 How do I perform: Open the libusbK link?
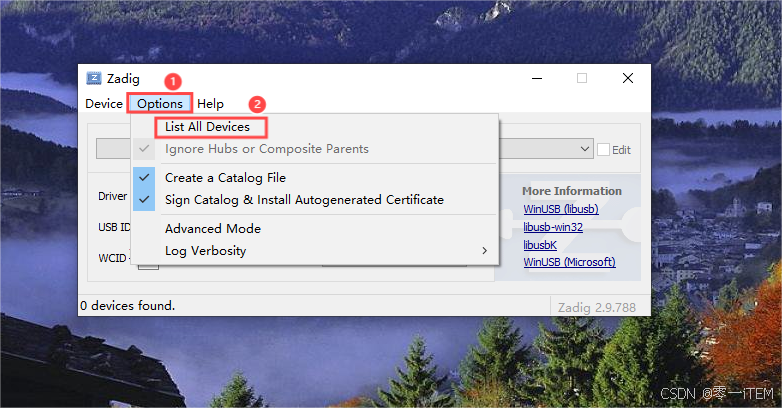(540, 245)
